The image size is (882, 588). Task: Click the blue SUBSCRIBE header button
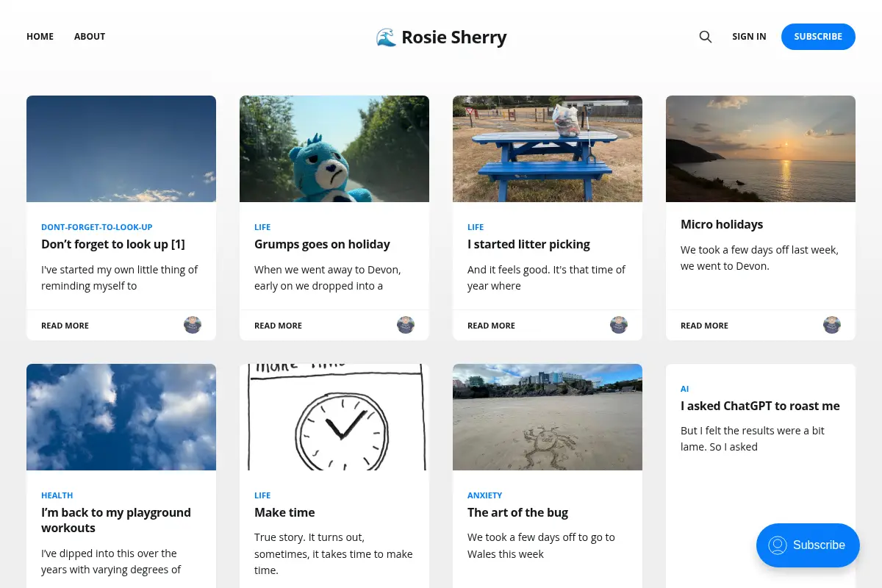tap(818, 37)
